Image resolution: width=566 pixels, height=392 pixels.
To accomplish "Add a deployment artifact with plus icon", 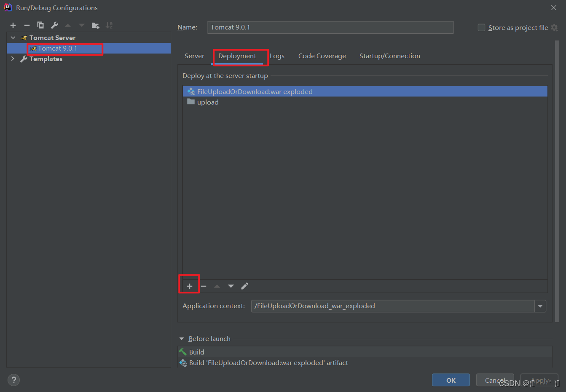I will (190, 286).
